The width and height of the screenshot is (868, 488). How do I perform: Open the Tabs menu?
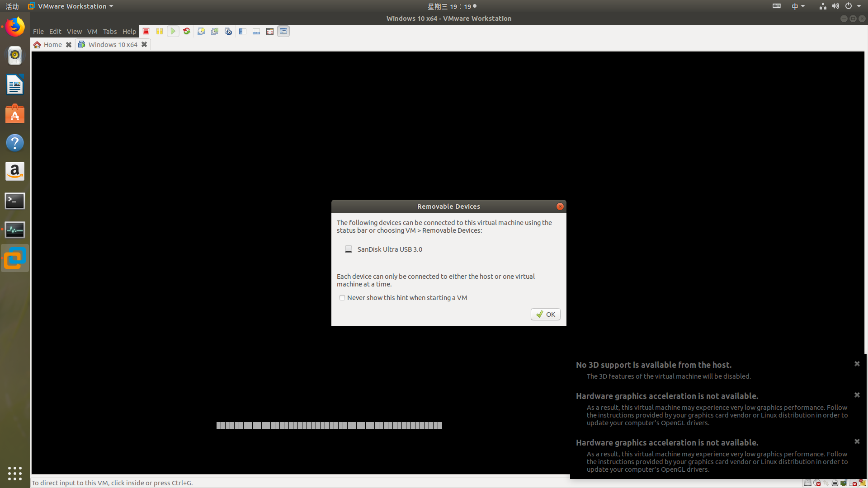pos(110,31)
